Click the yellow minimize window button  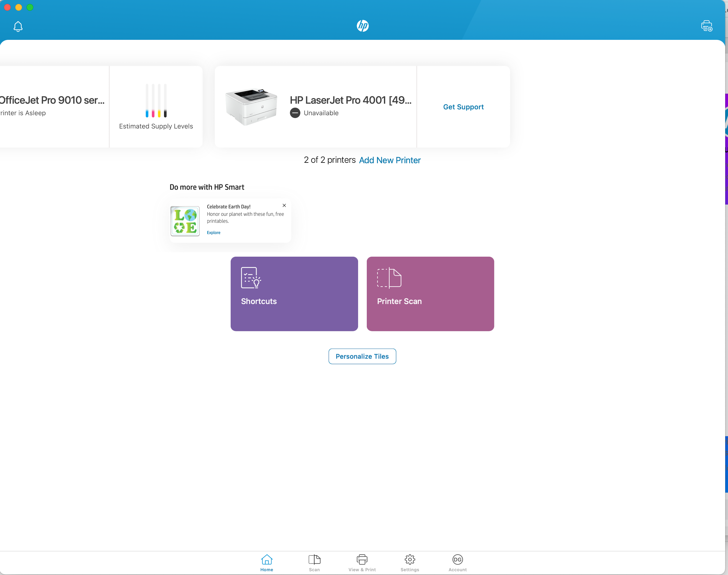(x=19, y=7)
